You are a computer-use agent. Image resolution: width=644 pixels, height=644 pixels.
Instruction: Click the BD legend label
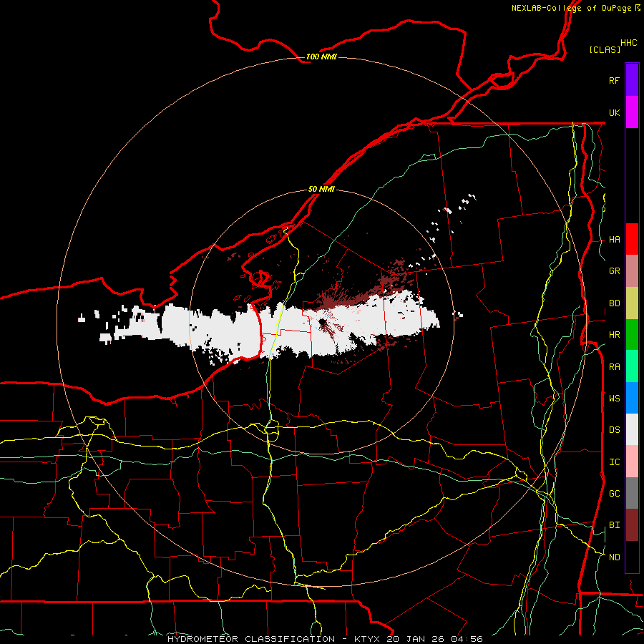pos(614,303)
